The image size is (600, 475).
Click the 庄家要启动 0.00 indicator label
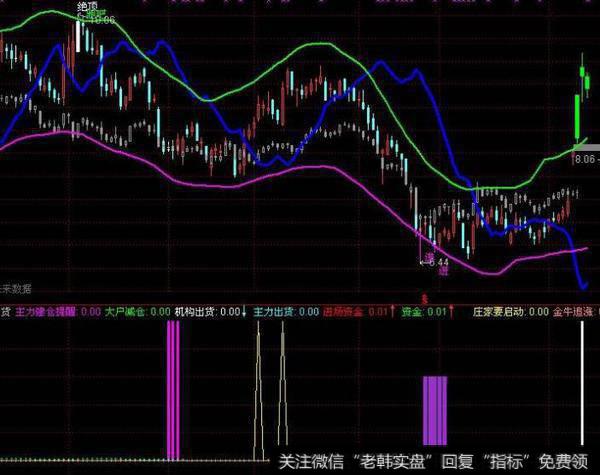(510, 312)
